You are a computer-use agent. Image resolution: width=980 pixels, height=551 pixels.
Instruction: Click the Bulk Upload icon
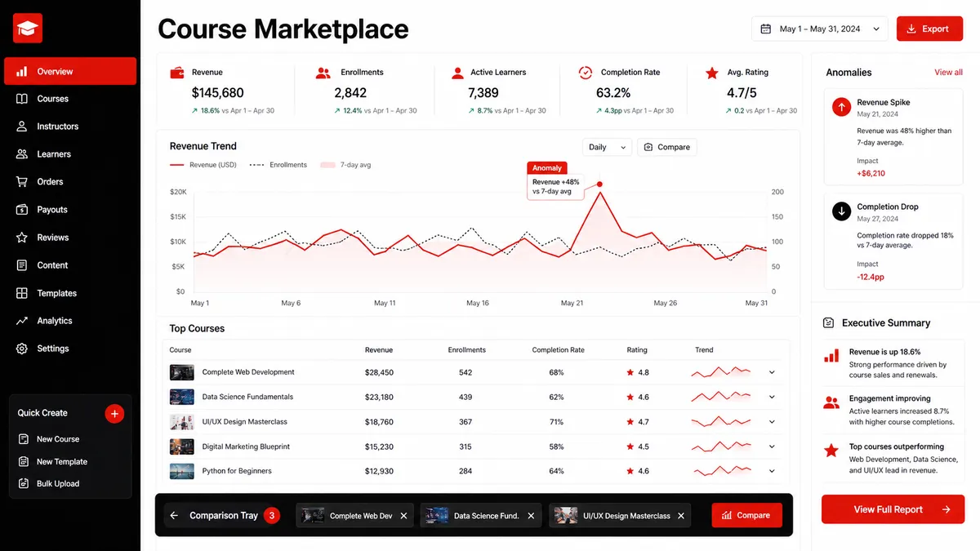tap(24, 483)
